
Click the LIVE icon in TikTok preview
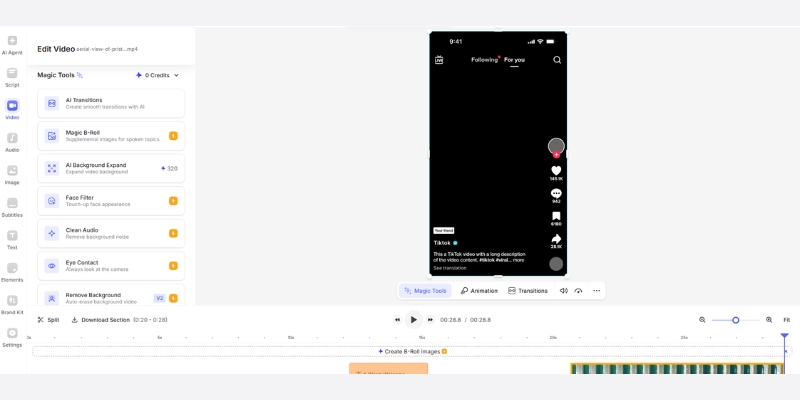point(439,60)
